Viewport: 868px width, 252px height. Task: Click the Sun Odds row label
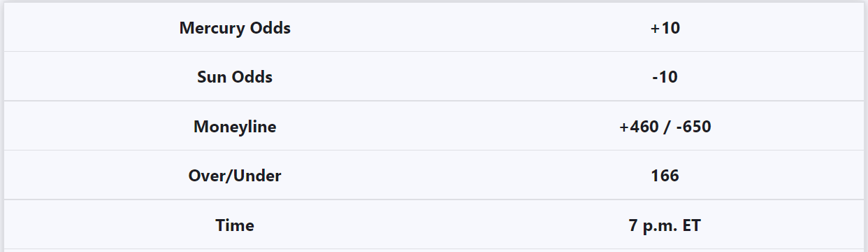[235, 77]
